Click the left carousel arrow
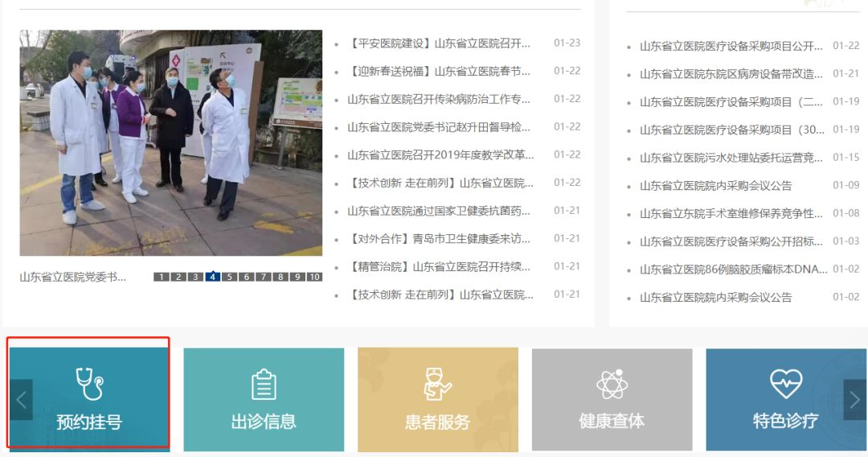The image size is (868, 457). [x=22, y=400]
